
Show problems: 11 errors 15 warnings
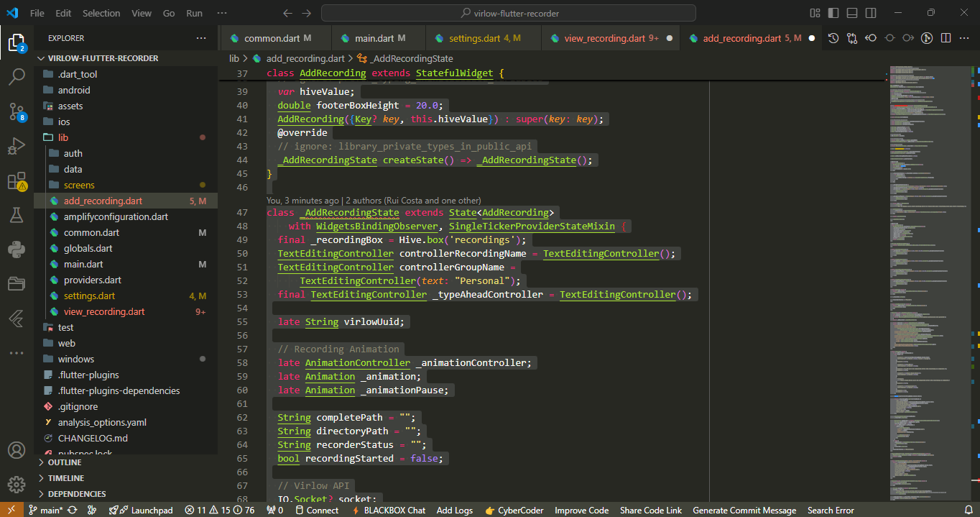(x=219, y=510)
